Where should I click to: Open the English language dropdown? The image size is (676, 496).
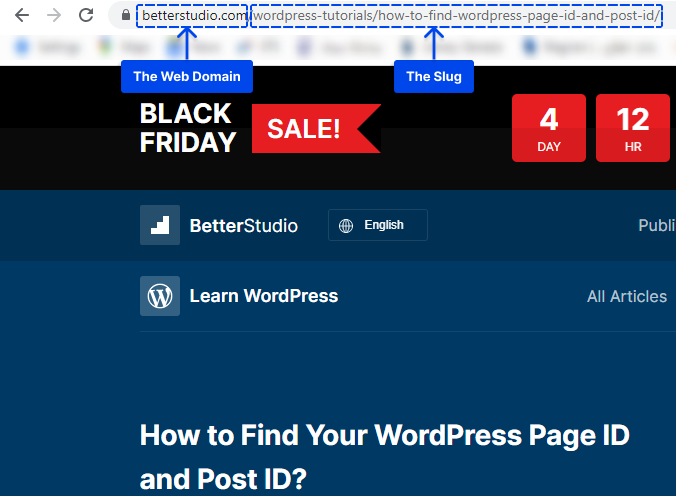pyautogui.click(x=378, y=225)
